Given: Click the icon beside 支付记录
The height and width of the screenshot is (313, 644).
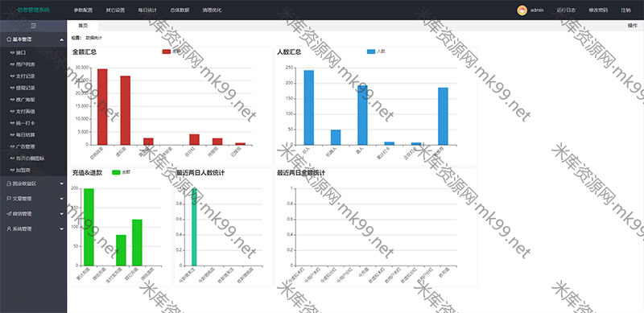Looking at the screenshot, I should click(x=12, y=76).
